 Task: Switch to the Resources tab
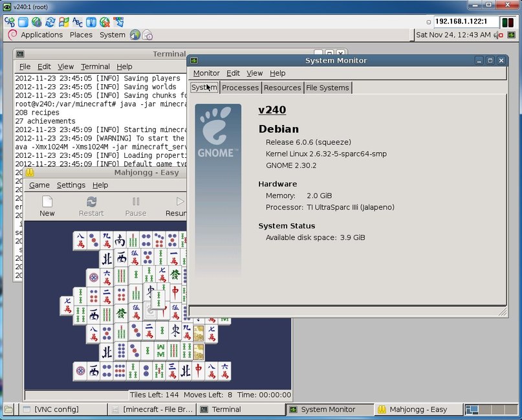click(x=283, y=87)
